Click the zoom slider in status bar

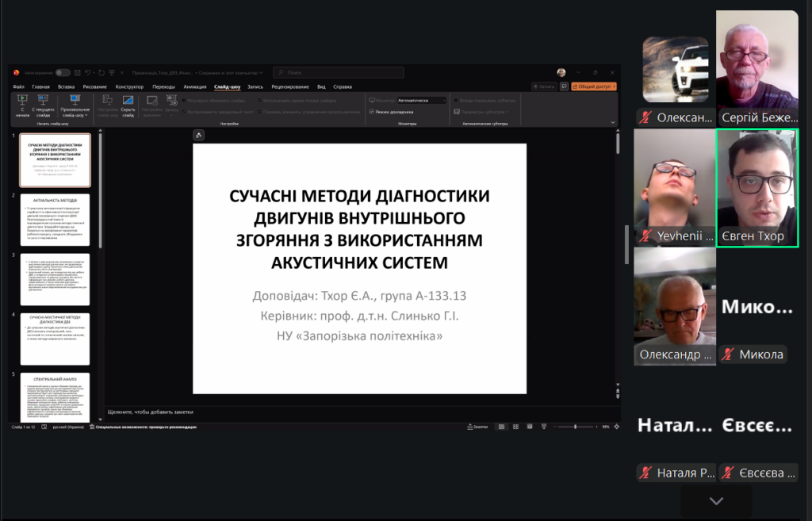(x=575, y=427)
